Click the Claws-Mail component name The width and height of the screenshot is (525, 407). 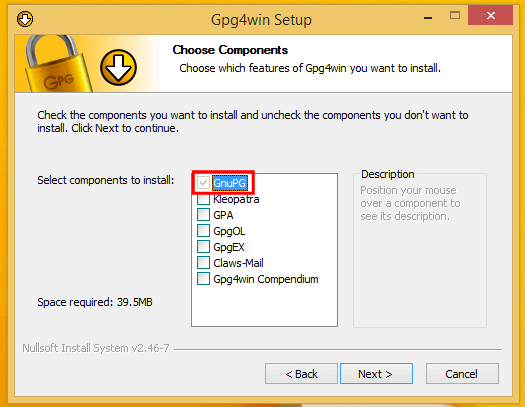[x=238, y=263]
